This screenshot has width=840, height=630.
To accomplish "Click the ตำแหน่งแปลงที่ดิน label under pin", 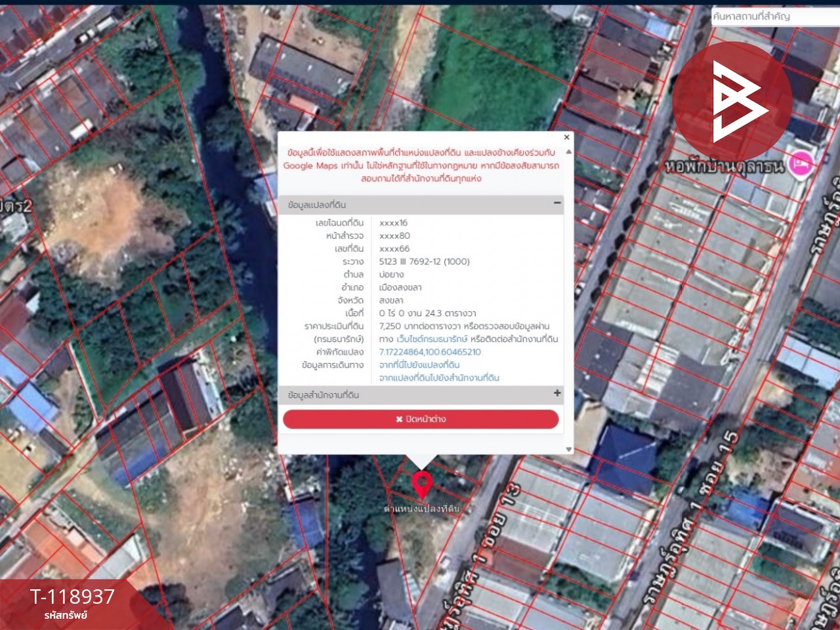I will click(422, 509).
